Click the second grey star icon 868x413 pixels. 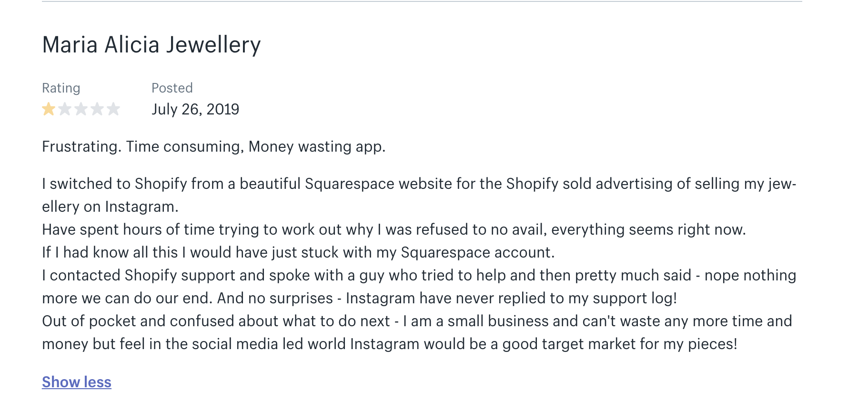pyautogui.click(x=65, y=109)
